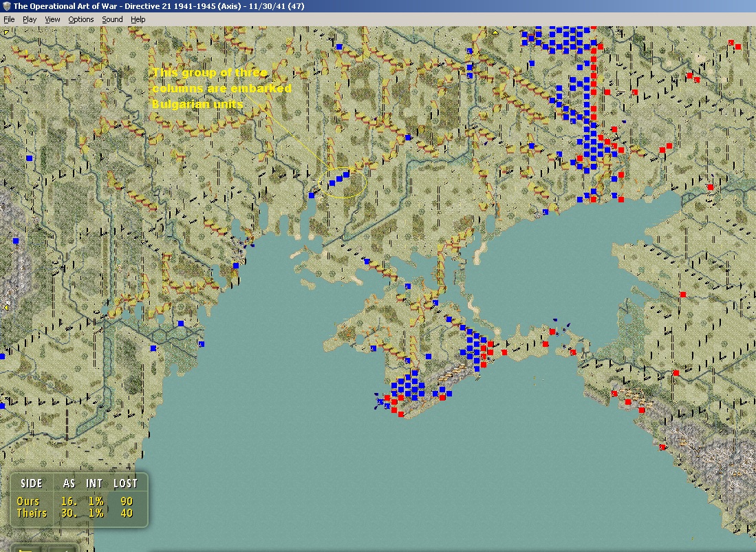756x552 pixels.
Task: Click the LOST value 40 for Theirs
Action: pyautogui.click(x=127, y=513)
